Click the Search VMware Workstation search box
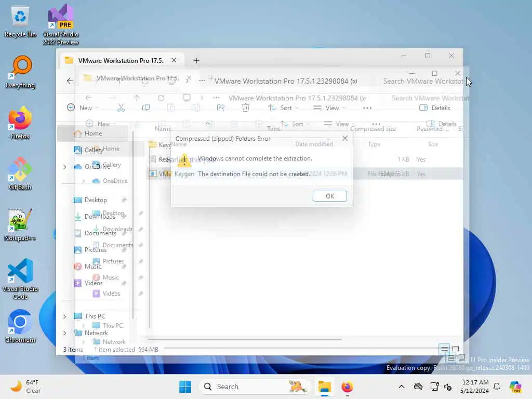This screenshot has width=532, height=399. pyautogui.click(x=423, y=81)
